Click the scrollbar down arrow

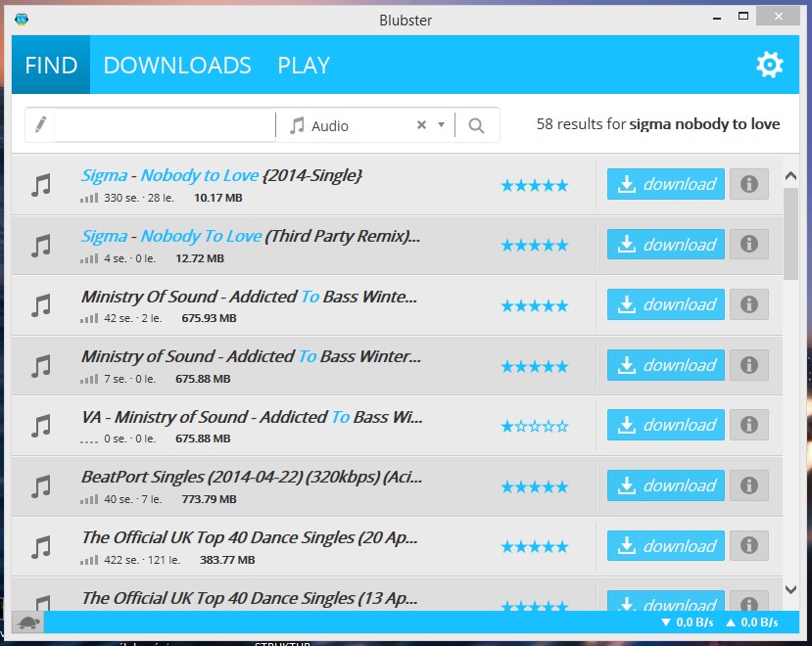coord(790,589)
